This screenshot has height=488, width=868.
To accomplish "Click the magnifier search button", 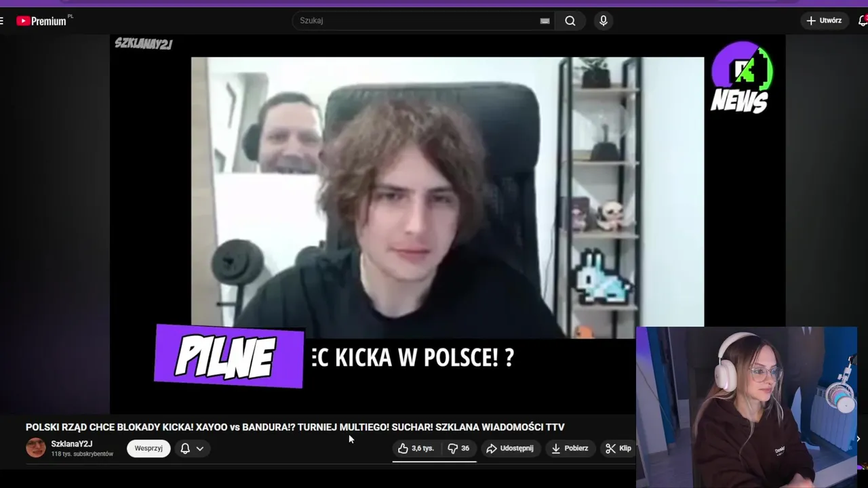I will (570, 20).
